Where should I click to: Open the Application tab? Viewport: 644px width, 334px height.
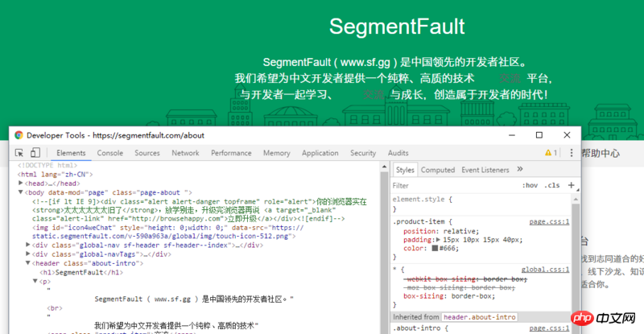[320, 153]
